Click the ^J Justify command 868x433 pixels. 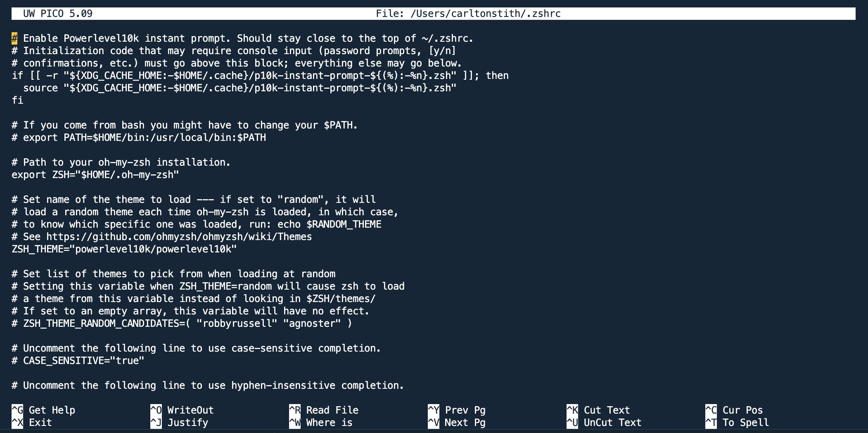point(179,422)
